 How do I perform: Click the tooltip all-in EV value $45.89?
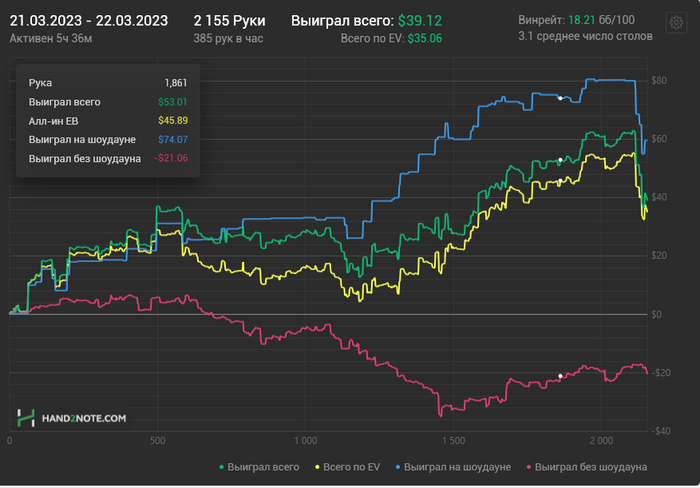coord(173,121)
